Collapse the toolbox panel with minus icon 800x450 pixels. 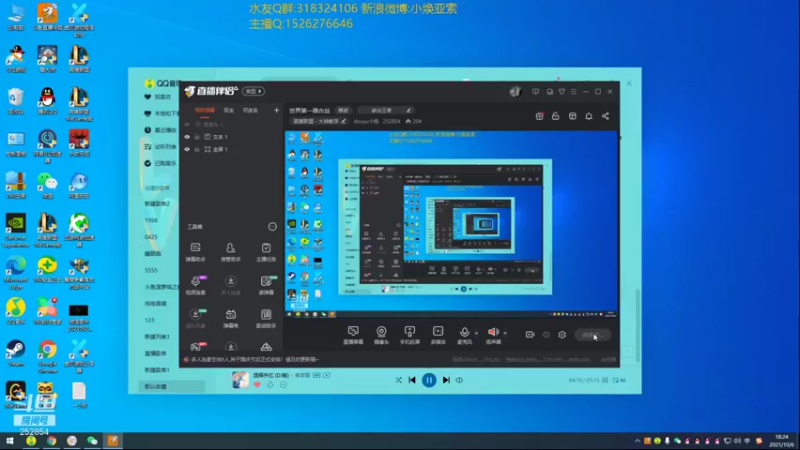click(272, 227)
